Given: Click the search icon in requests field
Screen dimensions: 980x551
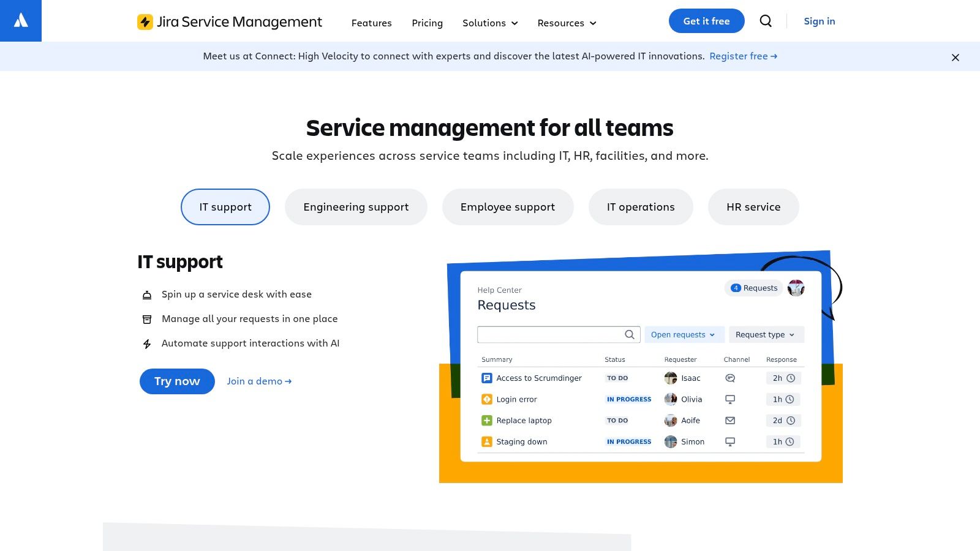Looking at the screenshot, I should tap(629, 334).
